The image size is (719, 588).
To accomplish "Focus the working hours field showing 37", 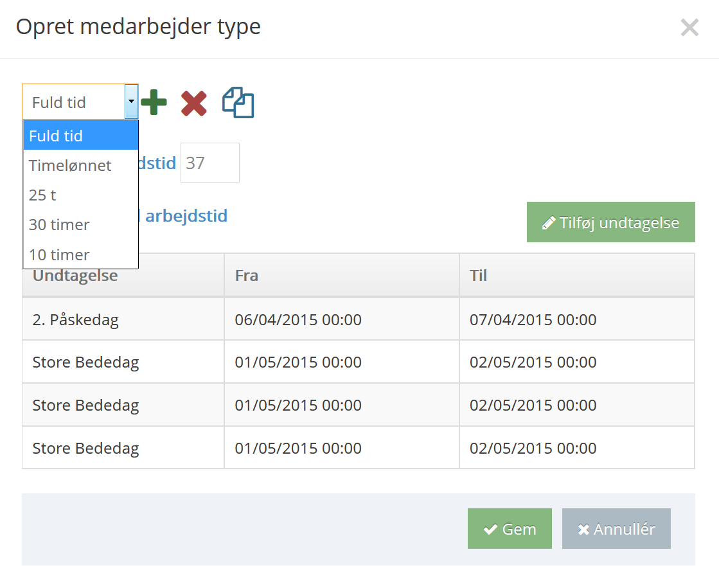I will tap(210, 163).
